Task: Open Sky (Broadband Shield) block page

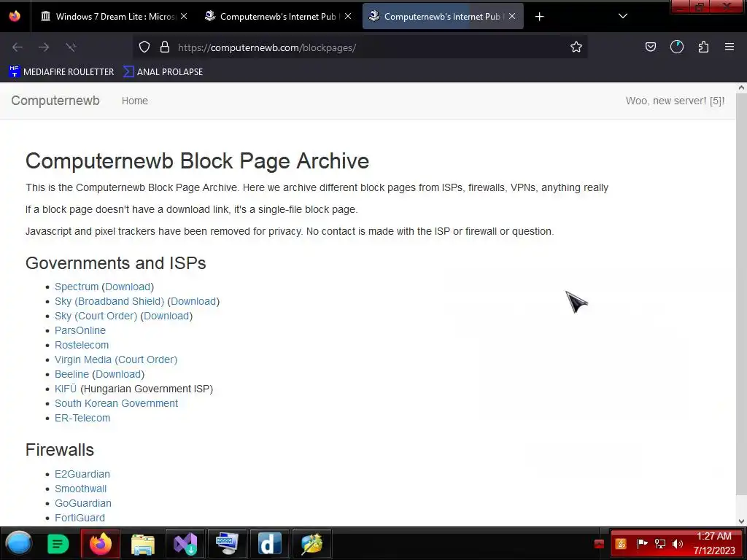Action: pyautogui.click(x=109, y=301)
